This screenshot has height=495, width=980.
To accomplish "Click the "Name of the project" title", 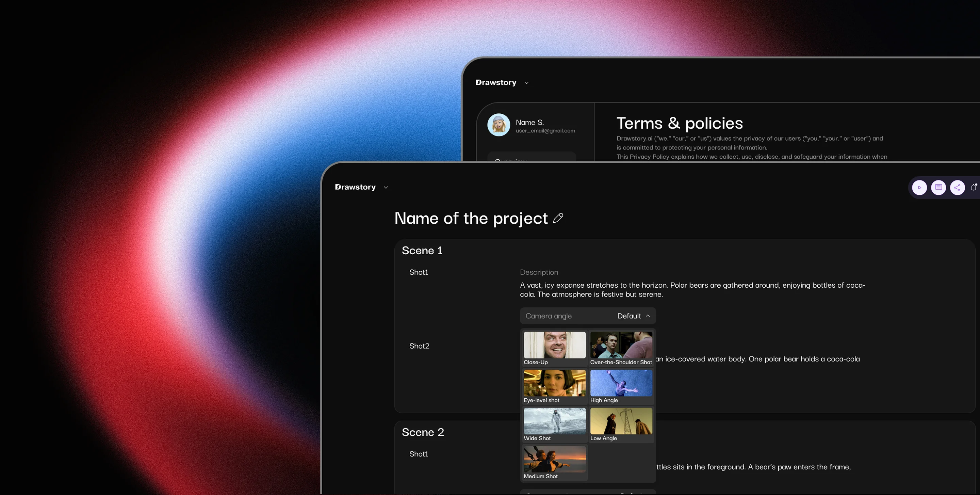I will pos(471,219).
